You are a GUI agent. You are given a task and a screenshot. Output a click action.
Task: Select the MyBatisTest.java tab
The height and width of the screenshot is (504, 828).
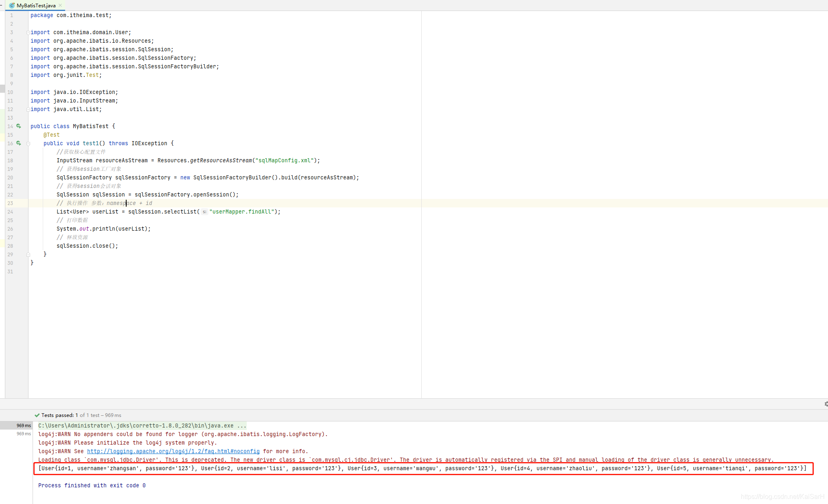click(x=35, y=5)
